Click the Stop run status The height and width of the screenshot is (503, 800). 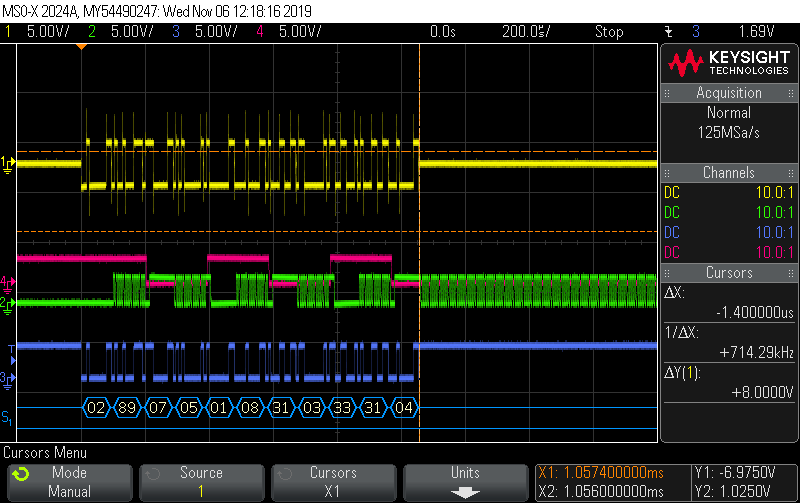(x=609, y=32)
